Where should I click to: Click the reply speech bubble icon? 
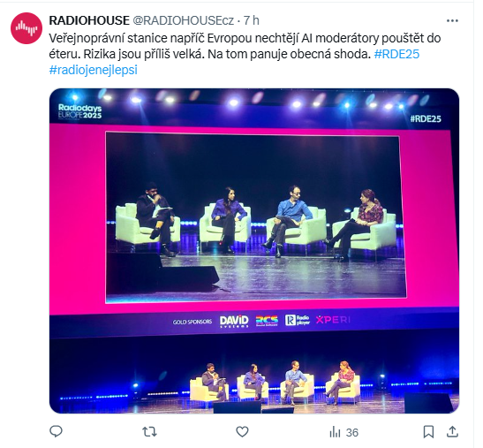56,431
